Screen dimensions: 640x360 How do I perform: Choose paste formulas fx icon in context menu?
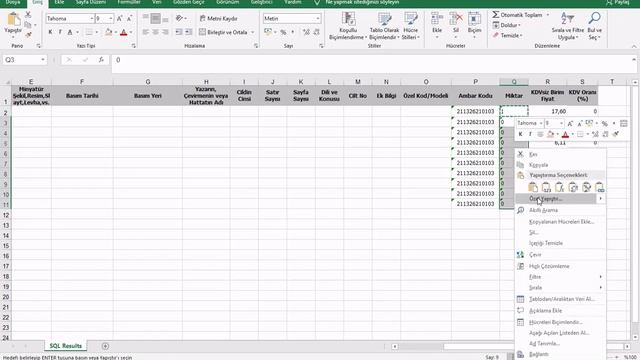(559, 187)
